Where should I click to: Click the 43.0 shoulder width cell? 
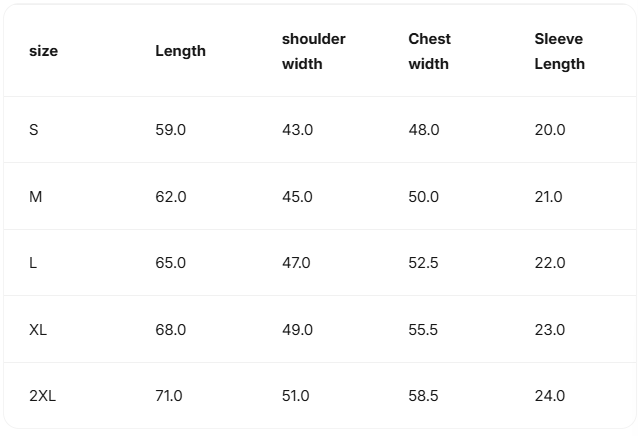pos(297,130)
